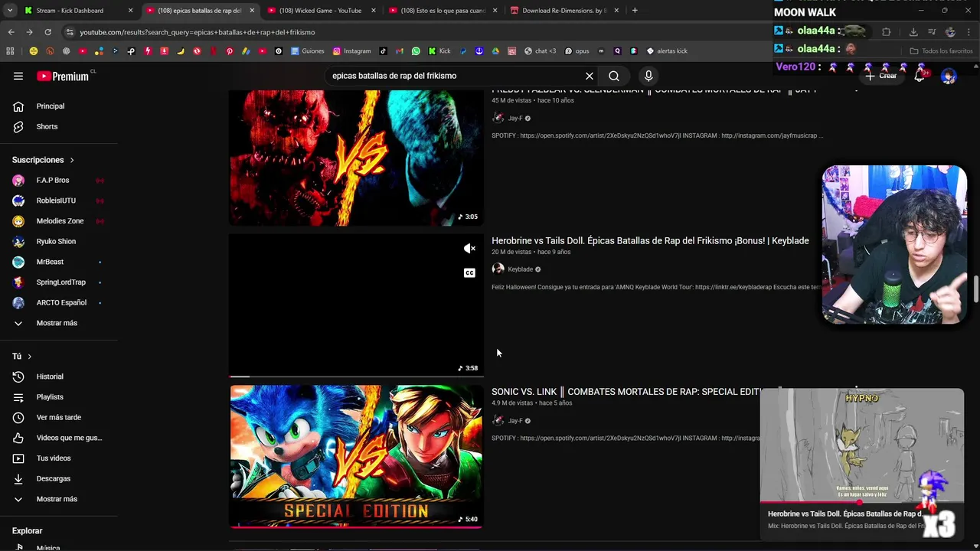Open the Sonic vs Link Special Edition thumbnail
Screen dimensions: 980x551
coord(356,457)
